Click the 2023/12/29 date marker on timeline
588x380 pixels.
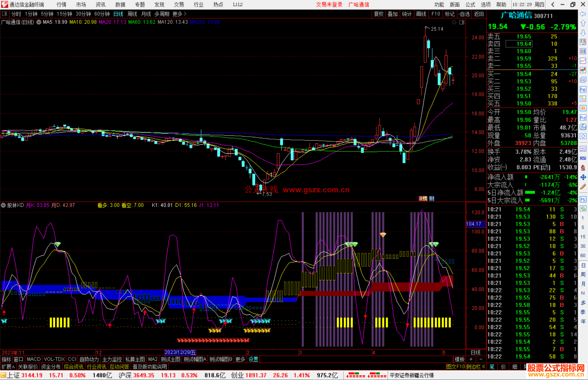pyautogui.click(x=180, y=352)
